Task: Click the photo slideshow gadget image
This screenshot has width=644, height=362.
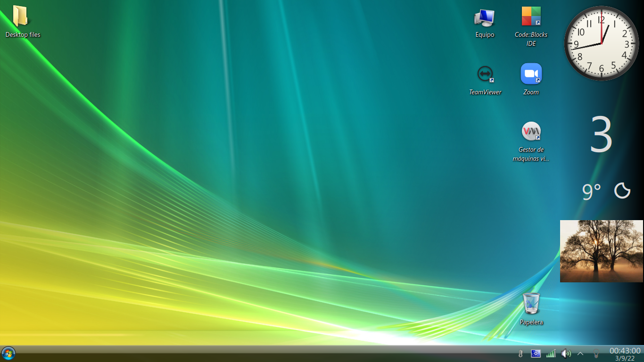Action: pyautogui.click(x=601, y=251)
